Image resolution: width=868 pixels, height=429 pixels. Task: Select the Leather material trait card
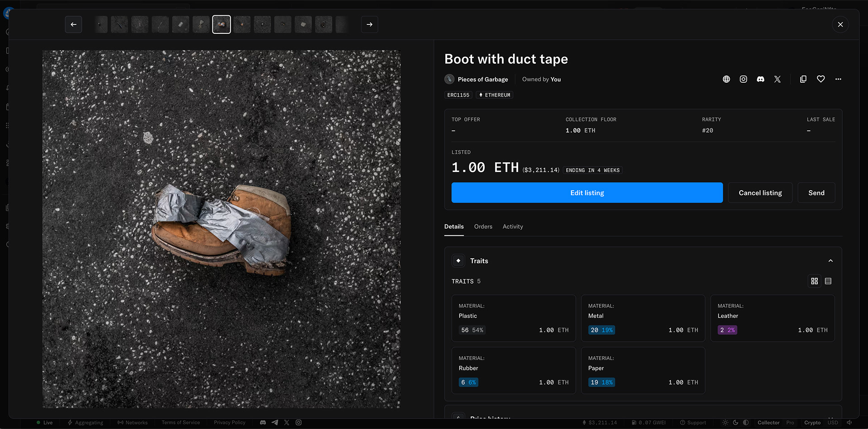(772, 318)
